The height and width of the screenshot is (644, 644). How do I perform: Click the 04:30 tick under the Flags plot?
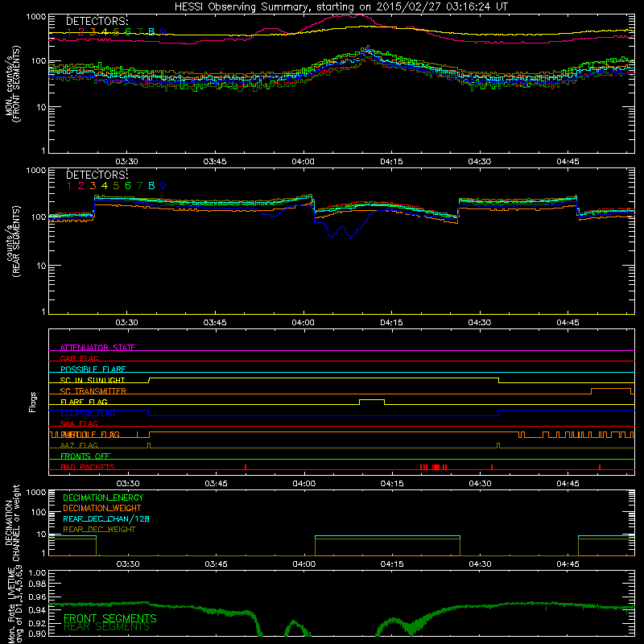[x=480, y=484]
